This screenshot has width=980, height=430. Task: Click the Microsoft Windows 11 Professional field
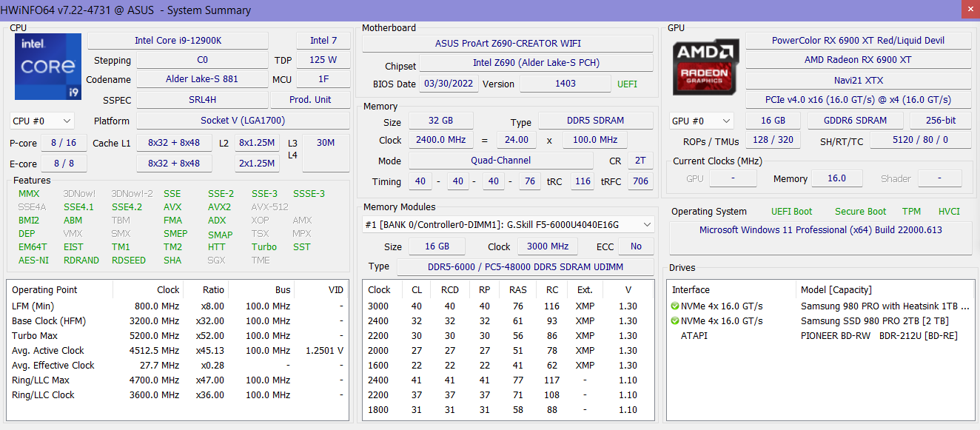click(820, 230)
